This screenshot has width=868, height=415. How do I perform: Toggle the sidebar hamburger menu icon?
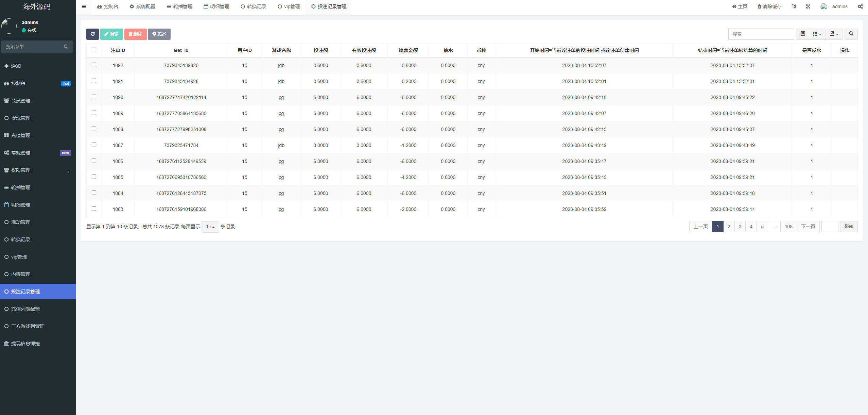click(x=84, y=6)
